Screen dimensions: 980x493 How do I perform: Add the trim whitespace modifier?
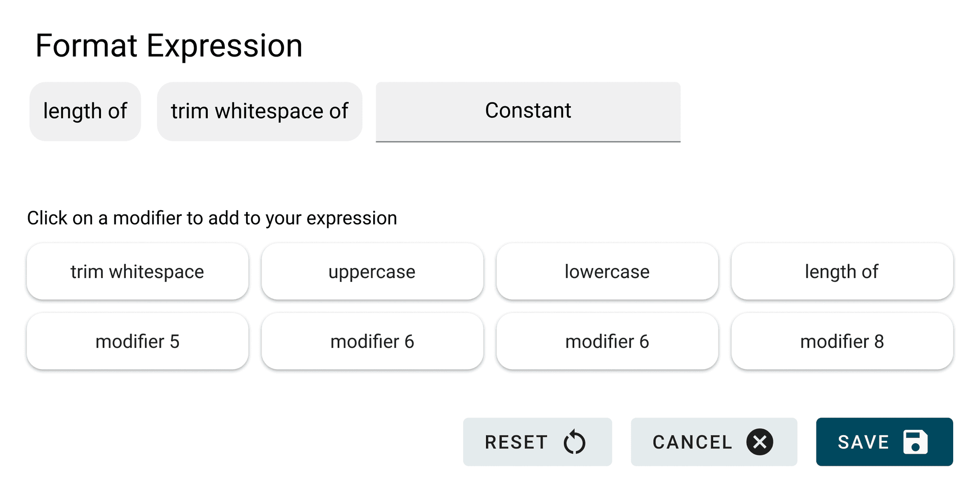(137, 271)
